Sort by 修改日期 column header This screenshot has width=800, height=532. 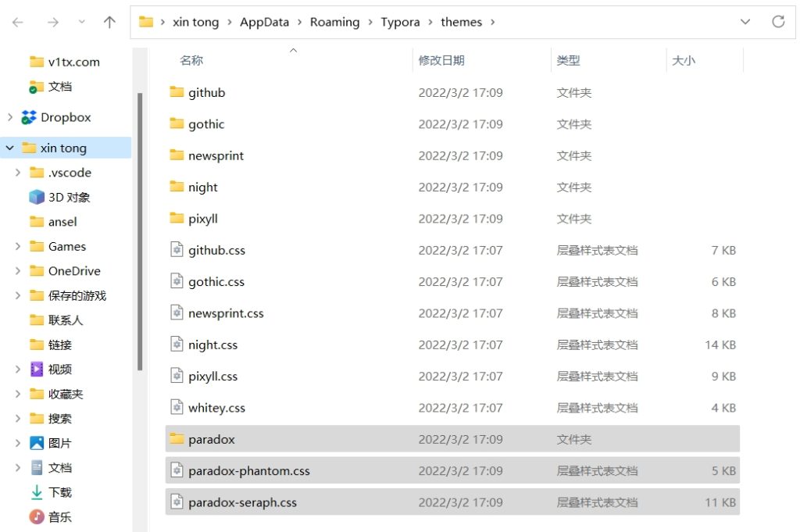(441, 60)
